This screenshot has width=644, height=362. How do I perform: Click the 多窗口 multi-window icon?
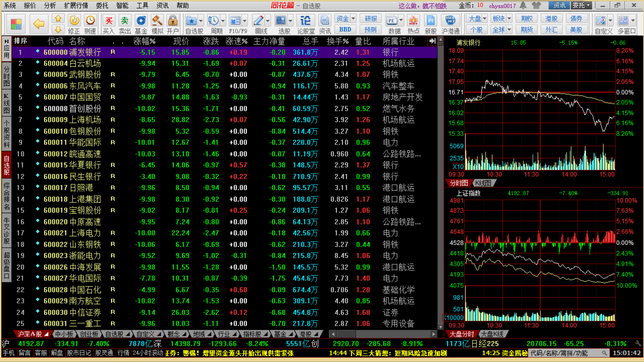[623, 21]
